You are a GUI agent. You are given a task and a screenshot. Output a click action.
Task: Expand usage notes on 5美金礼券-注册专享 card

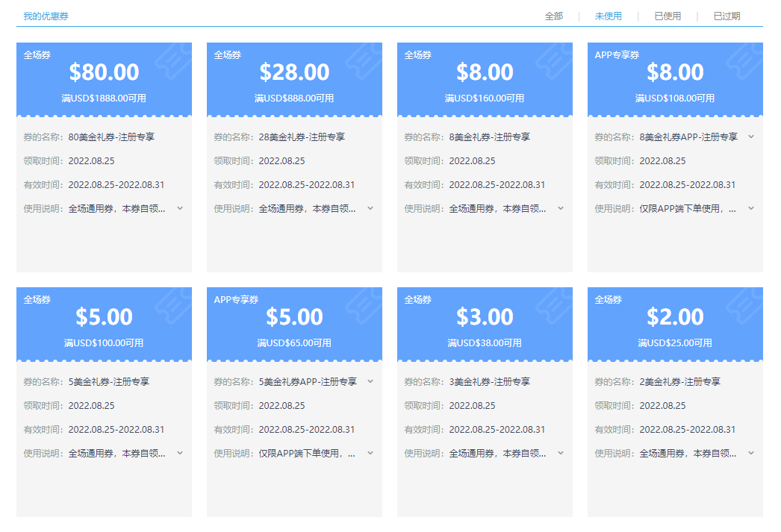pyautogui.click(x=180, y=454)
